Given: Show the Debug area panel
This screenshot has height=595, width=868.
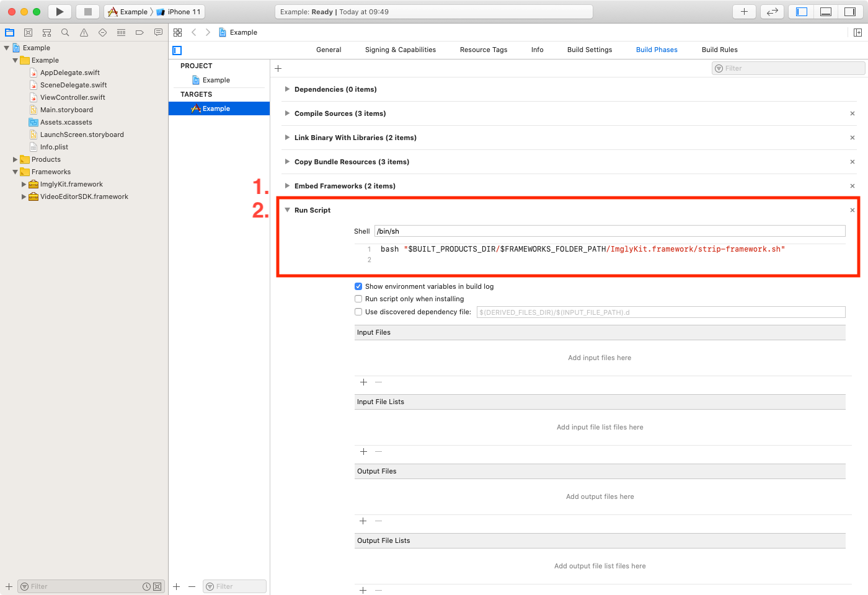Looking at the screenshot, I should pos(826,12).
